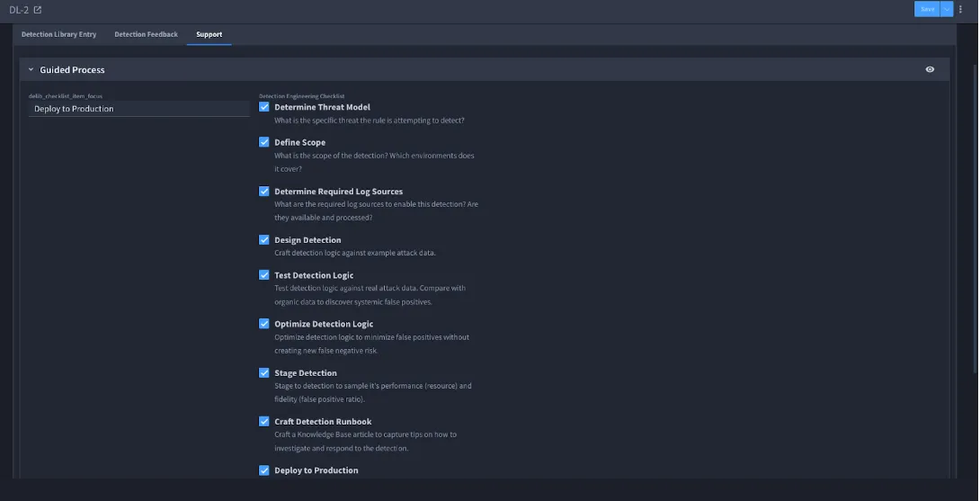Select the Support tab

pyautogui.click(x=209, y=34)
